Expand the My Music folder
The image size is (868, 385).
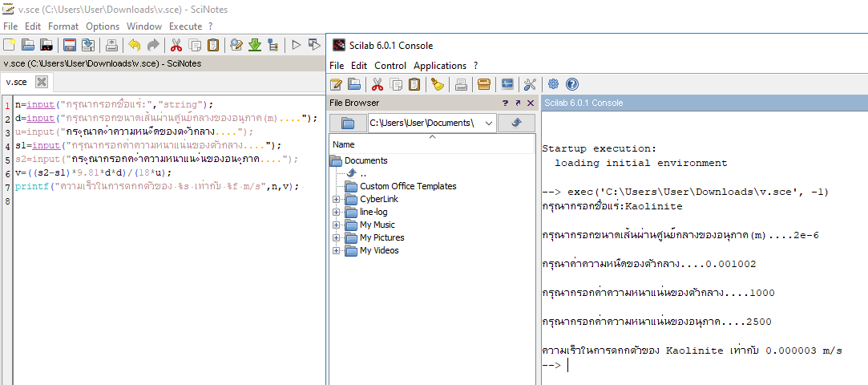click(x=336, y=225)
